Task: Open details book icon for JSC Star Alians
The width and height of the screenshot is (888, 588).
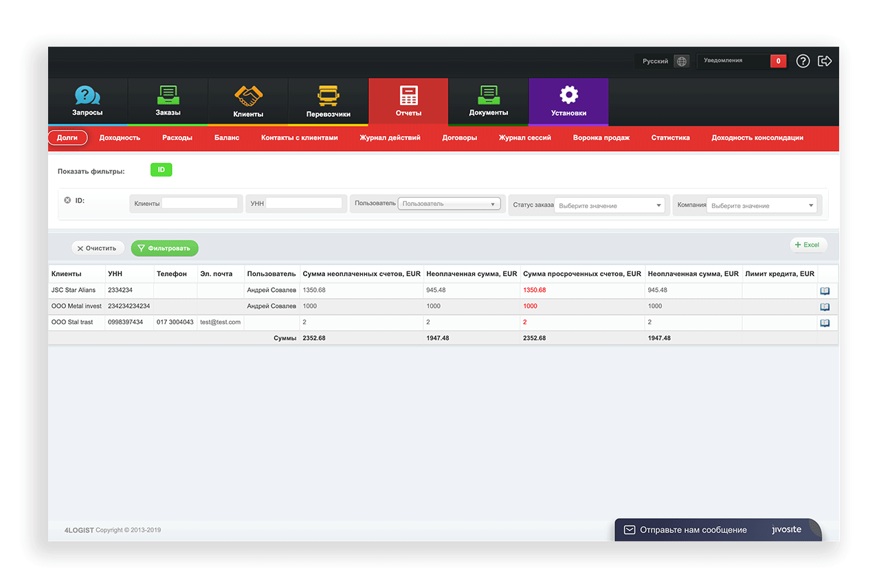Action: tap(825, 291)
